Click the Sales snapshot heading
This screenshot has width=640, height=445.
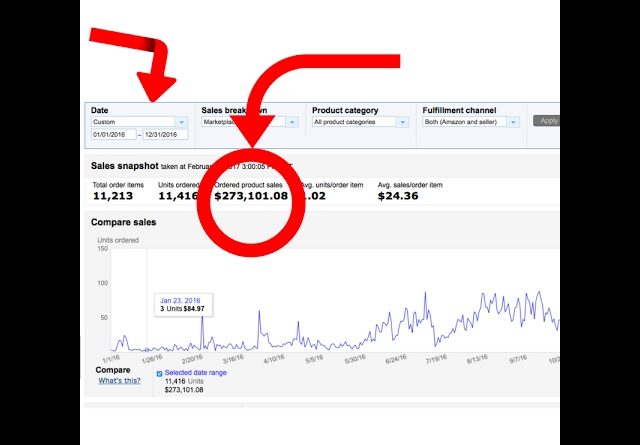tap(128, 166)
